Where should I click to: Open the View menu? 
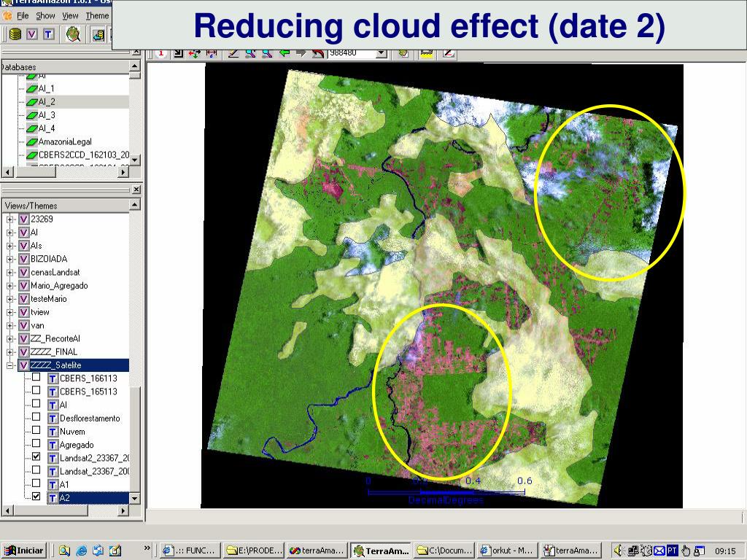pyautogui.click(x=70, y=16)
